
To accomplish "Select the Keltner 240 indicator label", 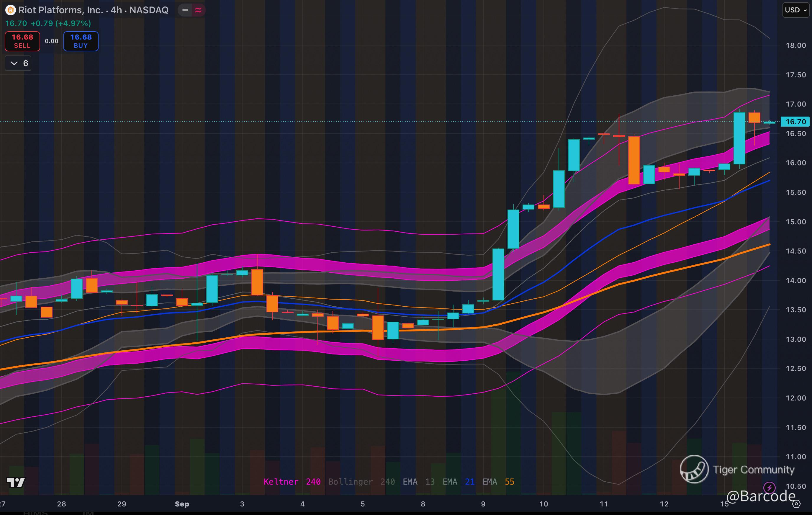I will pyautogui.click(x=292, y=482).
